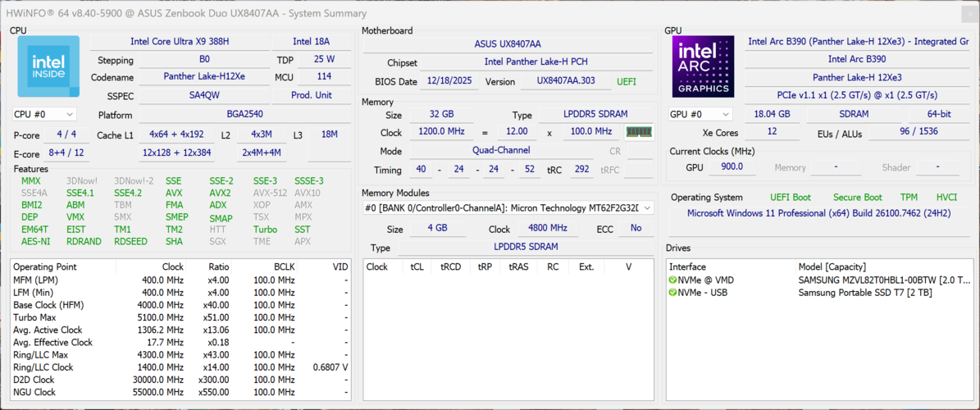980x410 pixels.
Task: Click the Model [Capacity] drives column header
Action: [x=834, y=266]
